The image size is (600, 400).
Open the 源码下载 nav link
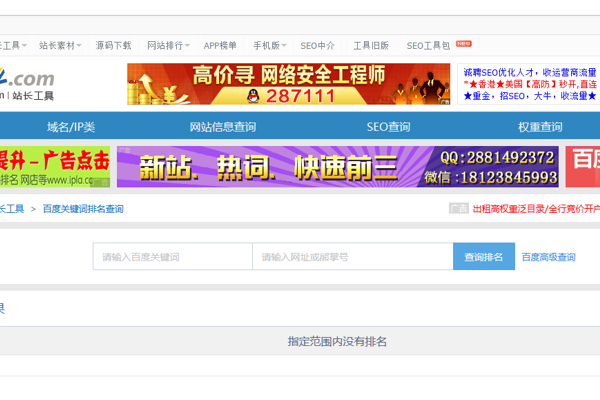113,46
